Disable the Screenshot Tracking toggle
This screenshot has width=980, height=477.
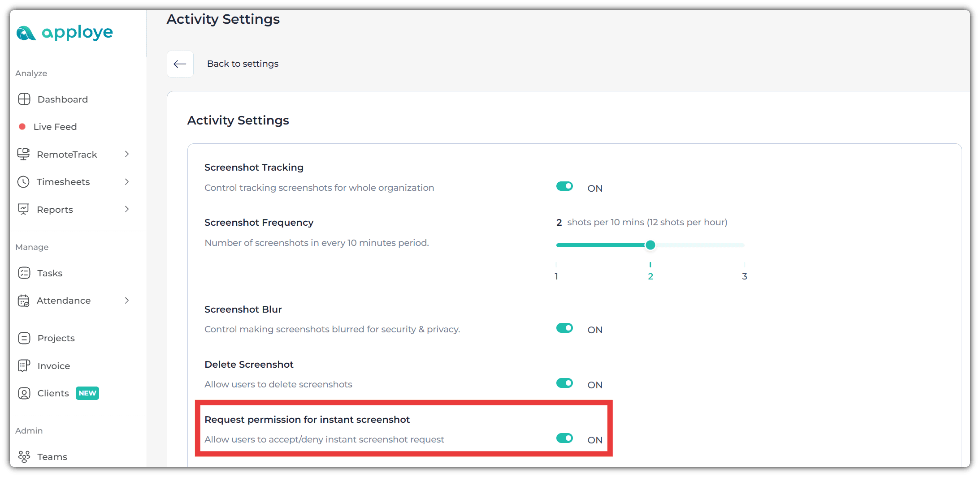point(564,186)
